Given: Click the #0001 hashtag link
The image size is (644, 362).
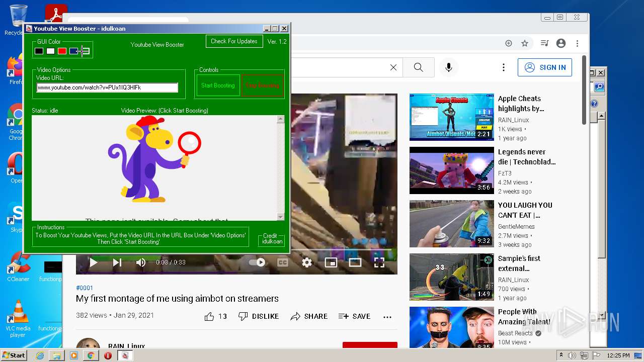Looking at the screenshot, I should click(x=85, y=288).
